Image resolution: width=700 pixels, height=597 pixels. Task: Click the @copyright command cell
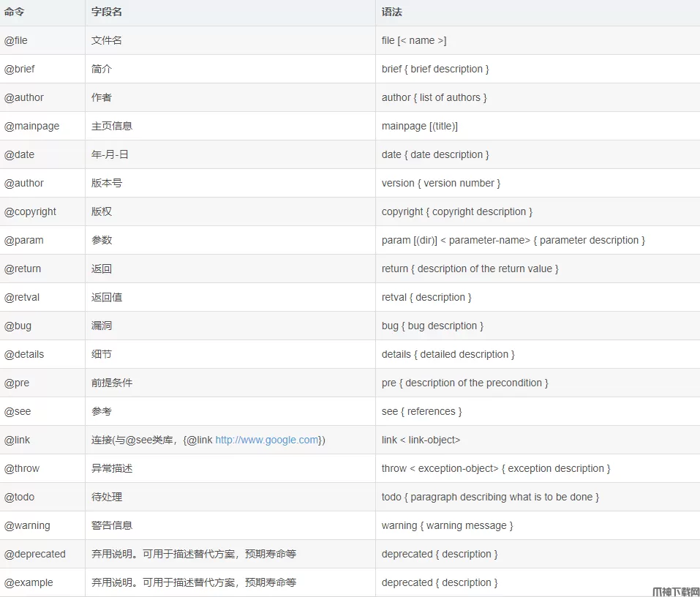point(31,211)
